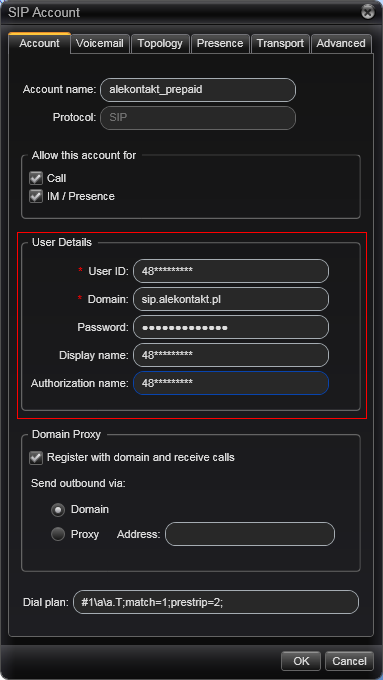Click into the User ID field
The height and width of the screenshot is (680, 383).
(231, 271)
